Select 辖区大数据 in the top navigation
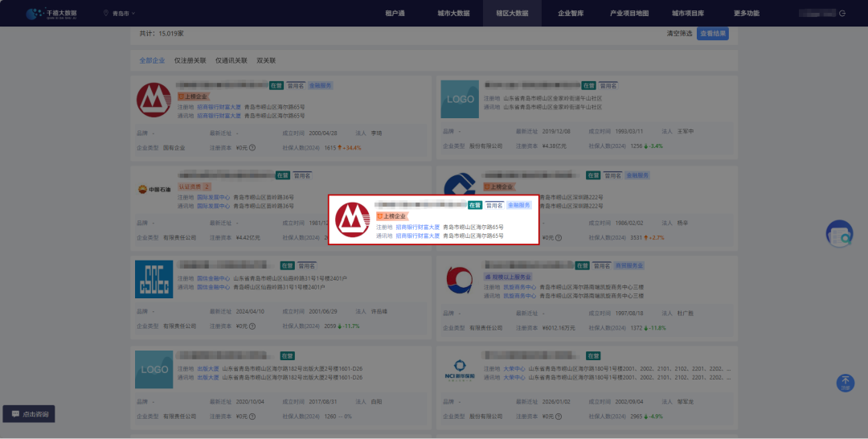Image resolution: width=868 pixels, height=439 pixels. click(512, 14)
